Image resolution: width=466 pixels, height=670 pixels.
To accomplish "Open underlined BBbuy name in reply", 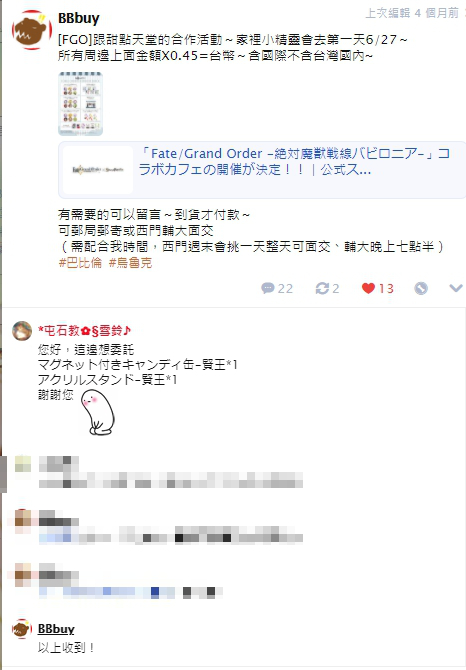I will pyautogui.click(x=56, y=629).
